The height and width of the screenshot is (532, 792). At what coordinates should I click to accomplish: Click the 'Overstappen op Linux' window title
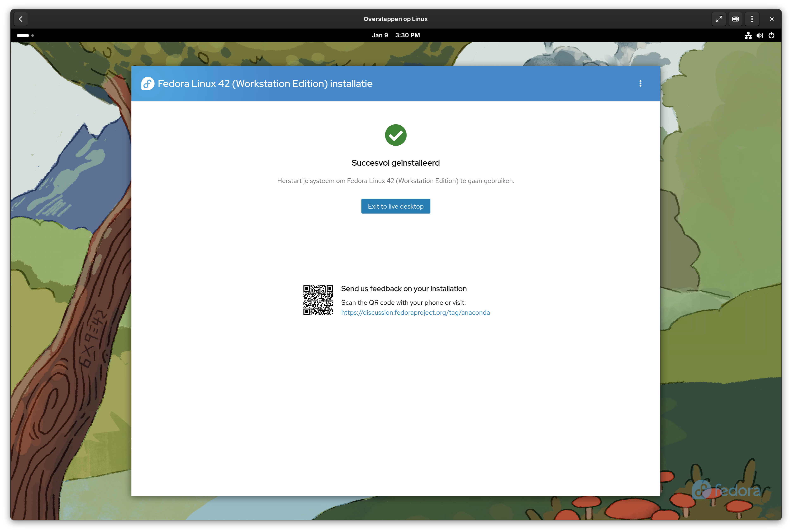tap(396, 19)
